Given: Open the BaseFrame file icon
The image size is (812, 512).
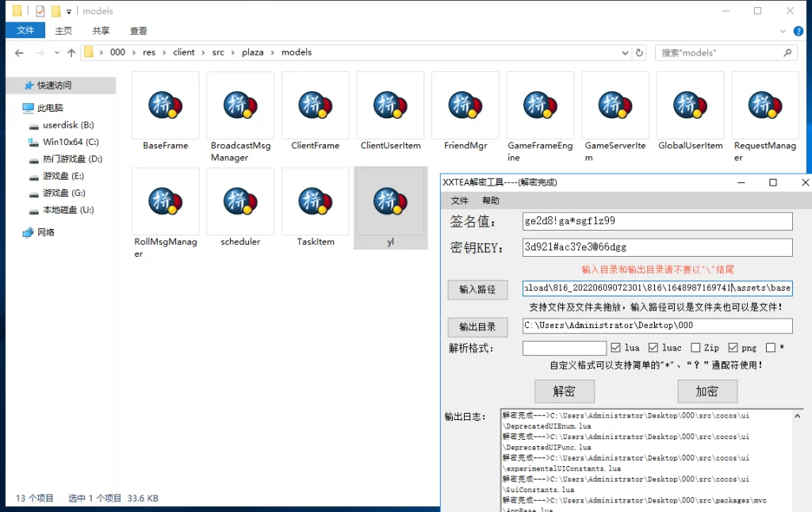Looking at the screenshot, I should [x=165, y=105].
